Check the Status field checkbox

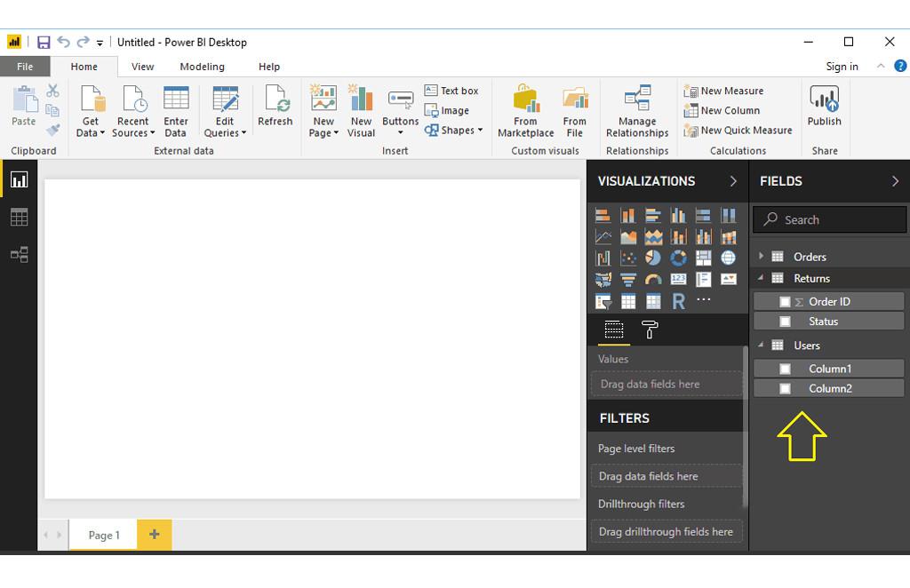(785, 322)
